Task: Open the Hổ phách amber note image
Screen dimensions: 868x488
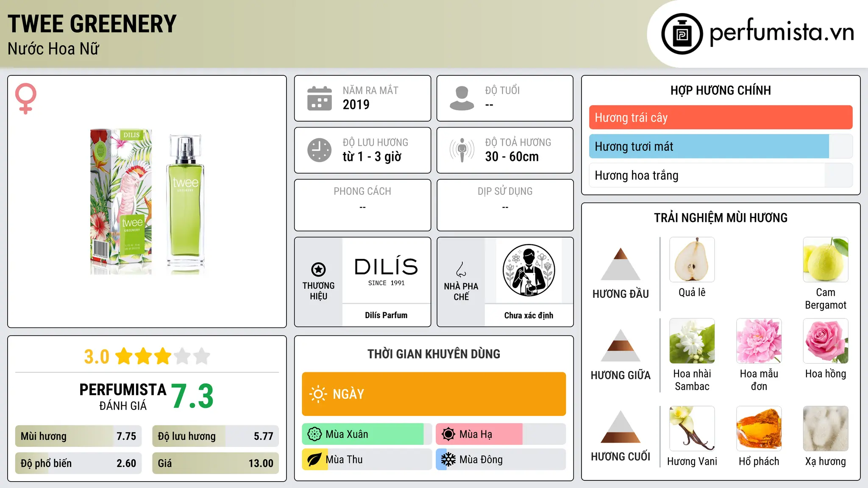Action: point(759,429)
